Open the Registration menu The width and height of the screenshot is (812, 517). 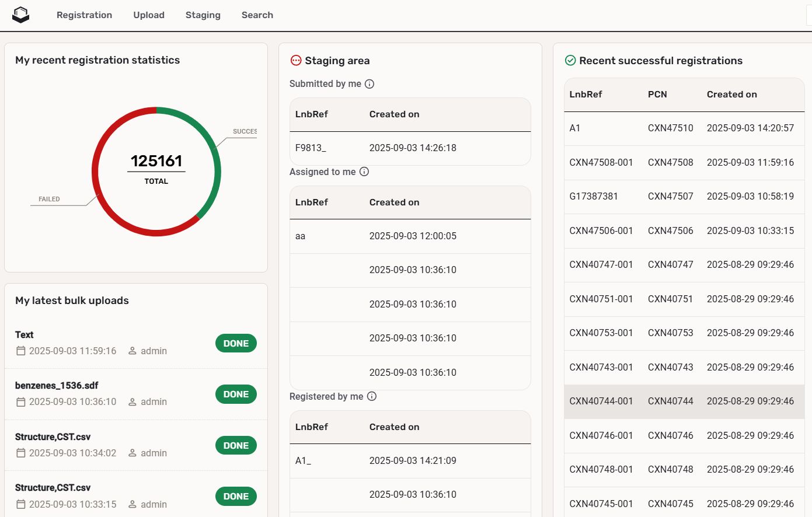tap(84, 15)
